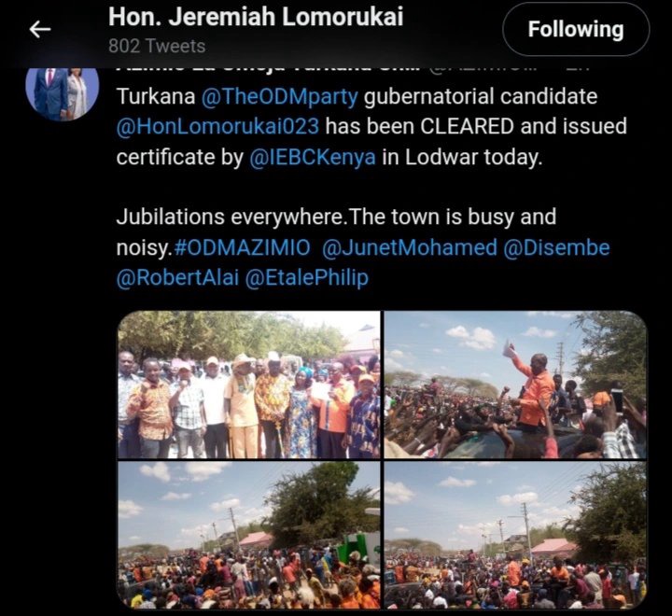
Task: Tap the back arrow icon
Action: tap(40, 30)
